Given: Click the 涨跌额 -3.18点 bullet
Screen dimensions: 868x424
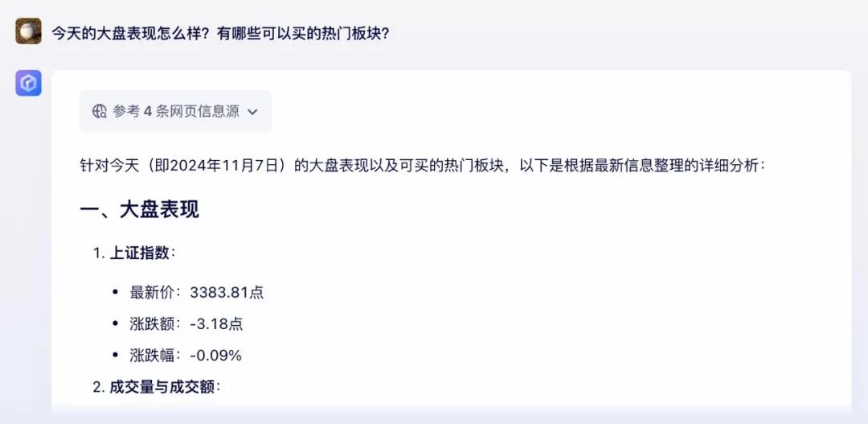Looking at the screenshot, I should pos(186,324).
